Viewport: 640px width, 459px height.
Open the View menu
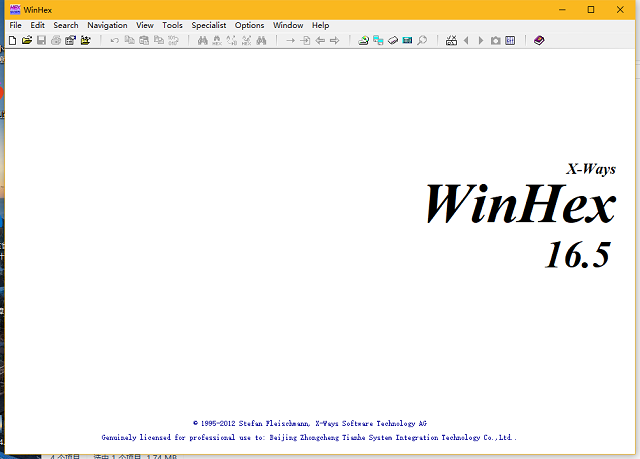(x=145, y=25)
